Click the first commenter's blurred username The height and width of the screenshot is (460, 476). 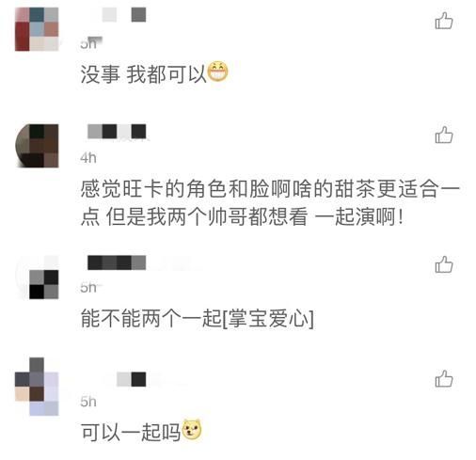pyautogui.click(x=117, y=15)
